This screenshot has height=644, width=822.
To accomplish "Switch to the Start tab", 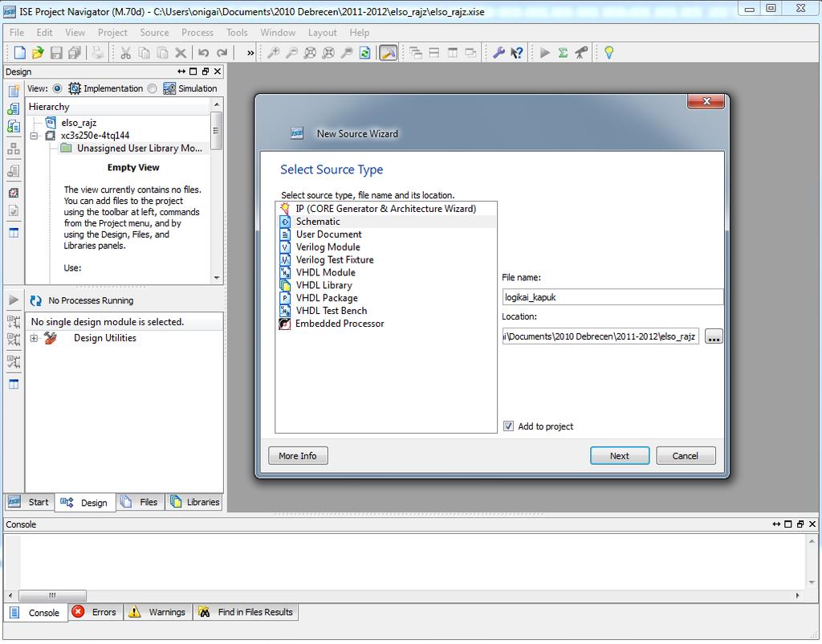I will (x=29, y=503).
